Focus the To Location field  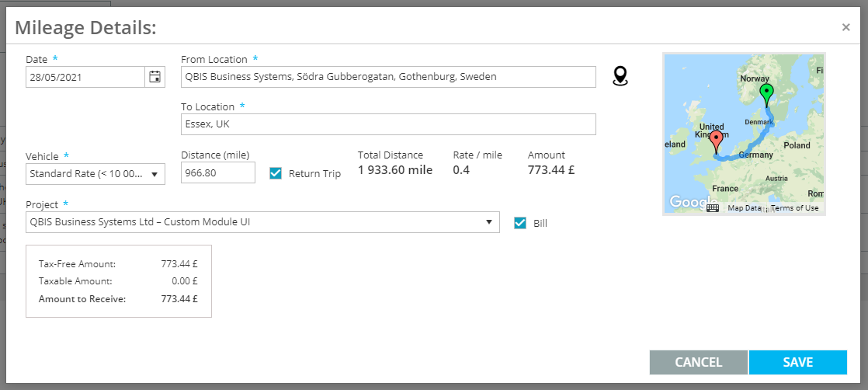[x=388, y=124]
